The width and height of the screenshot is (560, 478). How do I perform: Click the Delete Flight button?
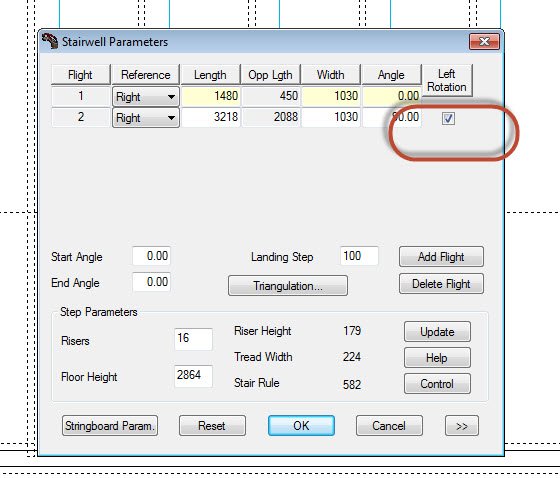tap(441, 284)
